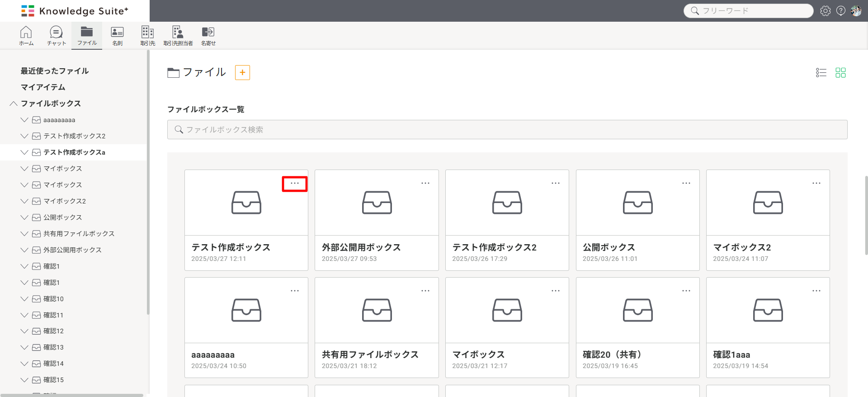The width and height of the screenshot is (868, 397).
Task: Expand the 外部公開用ボックス tree node
Action: (x=24, y=250)
